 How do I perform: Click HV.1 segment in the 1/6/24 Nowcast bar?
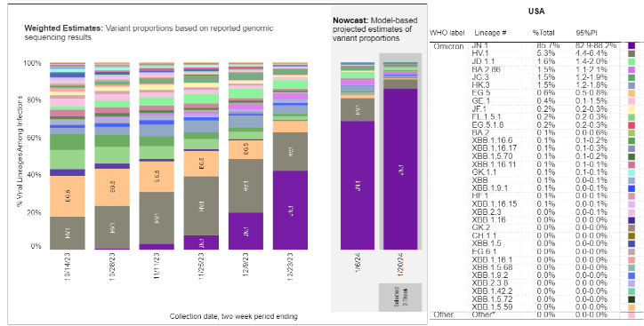coord(358,110)
